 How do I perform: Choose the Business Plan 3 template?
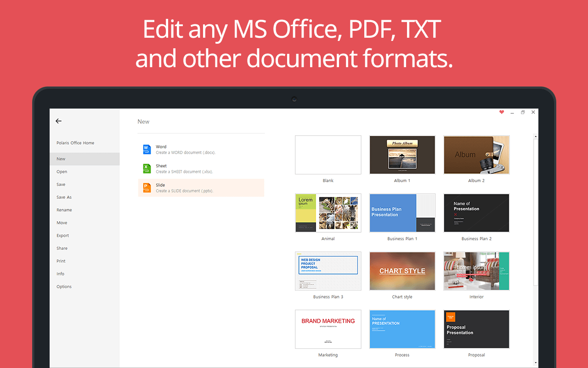328,271
